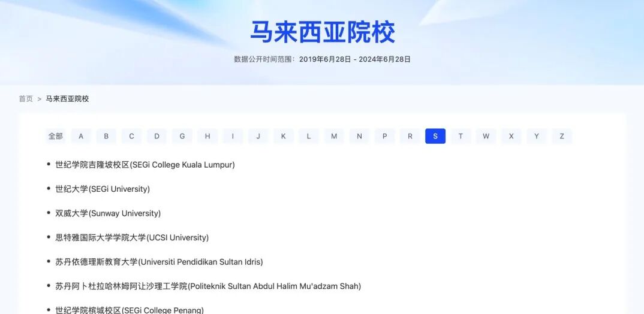
Task: Click the 首页 breadcrumb link
Action: [x=26, y=99]
